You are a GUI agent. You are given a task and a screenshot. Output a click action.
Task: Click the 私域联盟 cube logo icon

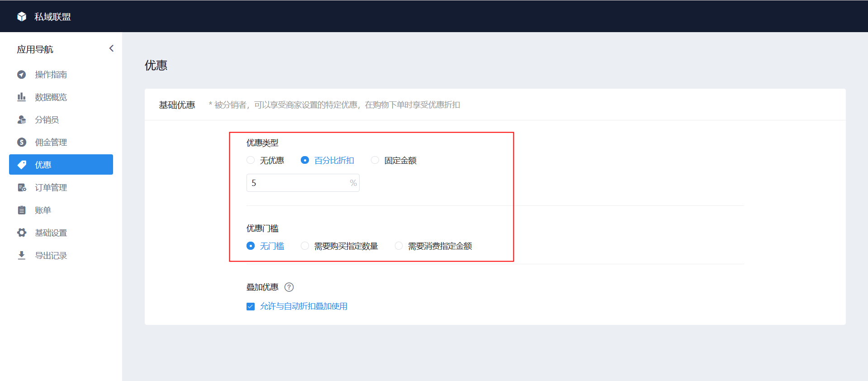point(22,17)
